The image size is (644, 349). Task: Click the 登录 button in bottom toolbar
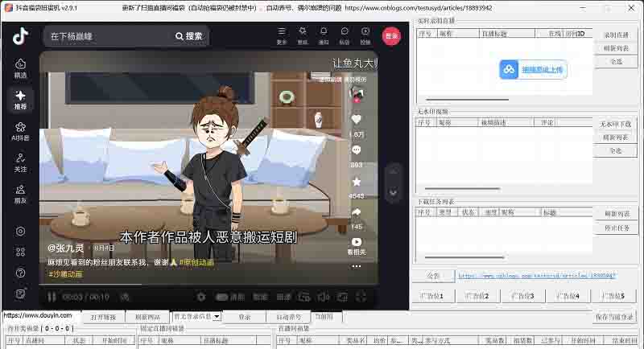click(245, 317)
